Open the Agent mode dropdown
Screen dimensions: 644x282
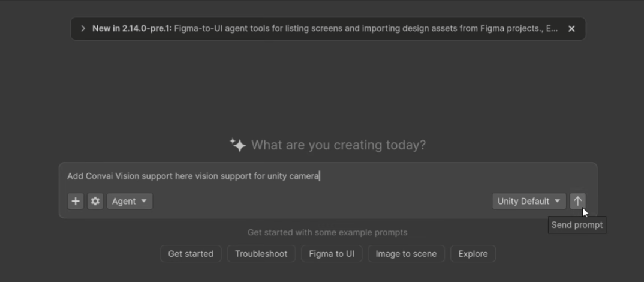click(x=130, y=201)
